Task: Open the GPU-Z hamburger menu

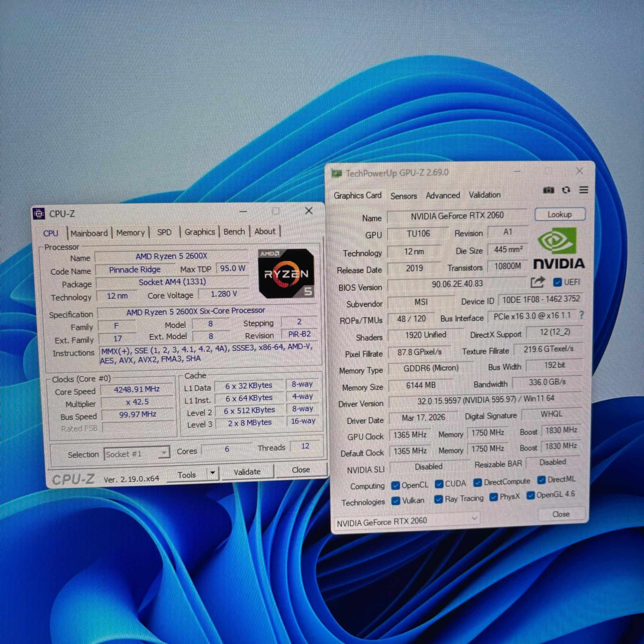Action: 583,190
